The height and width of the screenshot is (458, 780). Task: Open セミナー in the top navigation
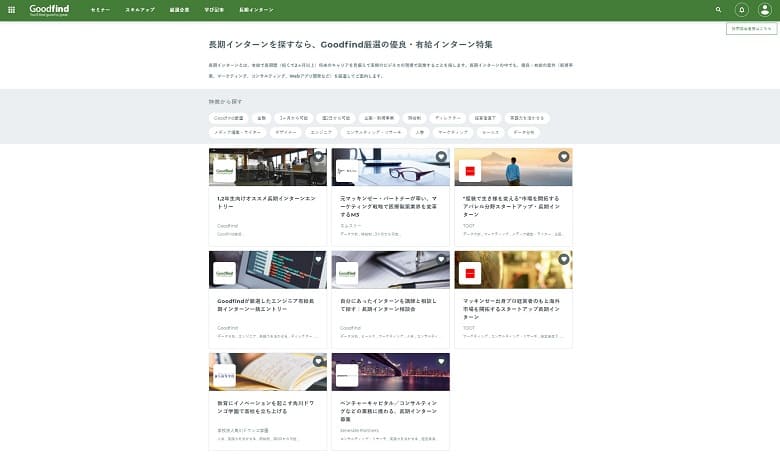tap(100, 10)
